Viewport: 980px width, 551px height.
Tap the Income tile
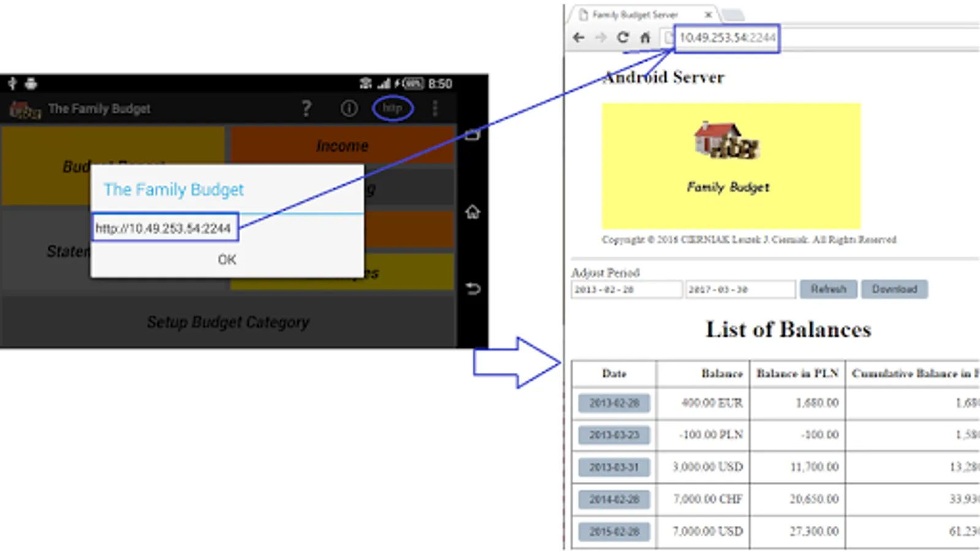tap(342, 146)
